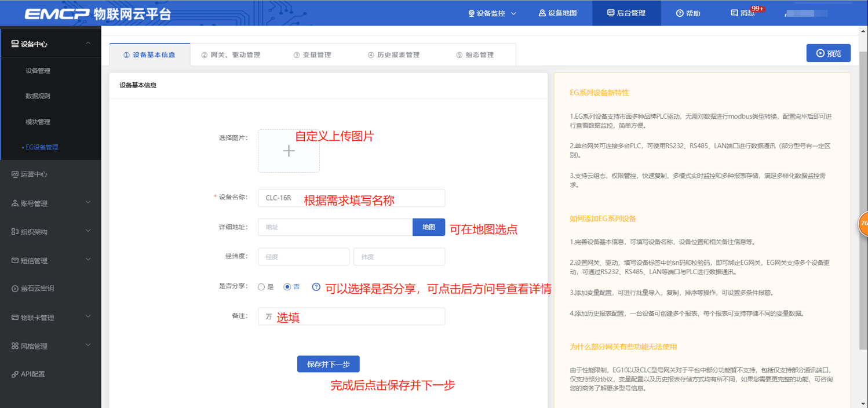Open 消息 notifications
The height and width of the screenshot is (408, 868).
(743, 13)
